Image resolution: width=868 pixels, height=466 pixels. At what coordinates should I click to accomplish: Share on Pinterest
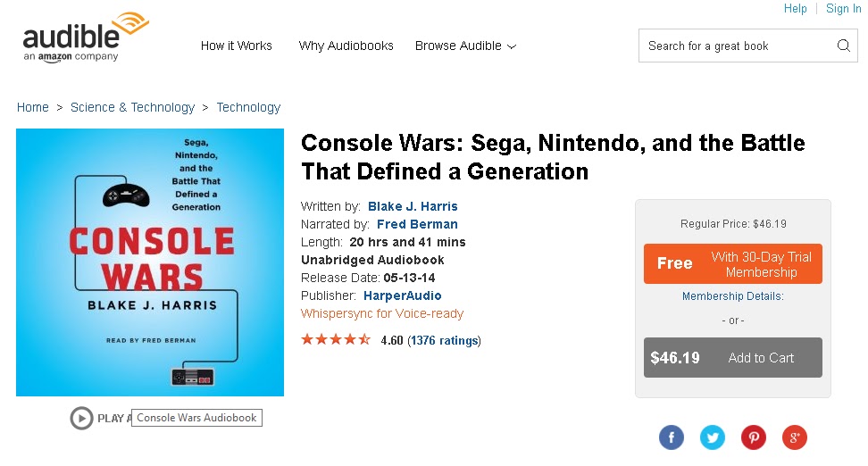pyautogui.click(x=754, y=437)
